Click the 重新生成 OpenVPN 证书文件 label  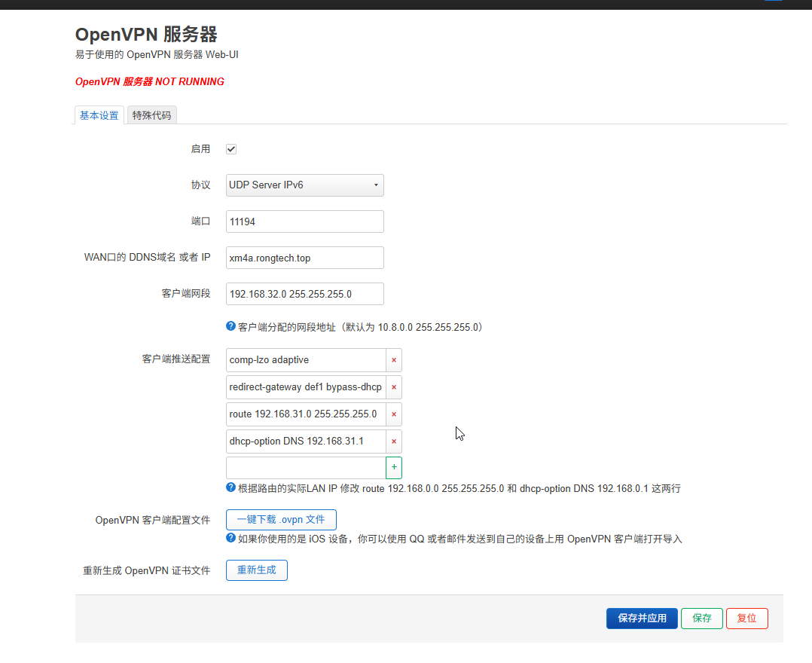[x=147, y=571]
